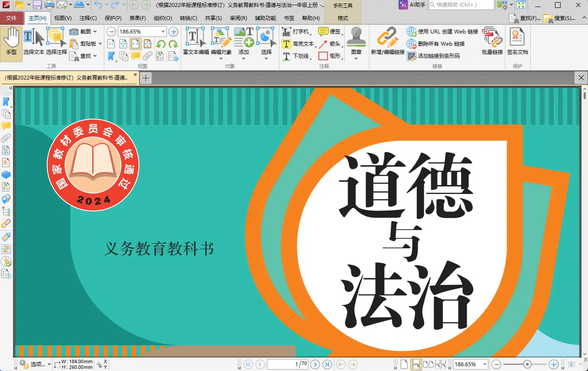
Task: Click Add Link to Barcode (添加链接到条形码)
Action: point(433,56)
